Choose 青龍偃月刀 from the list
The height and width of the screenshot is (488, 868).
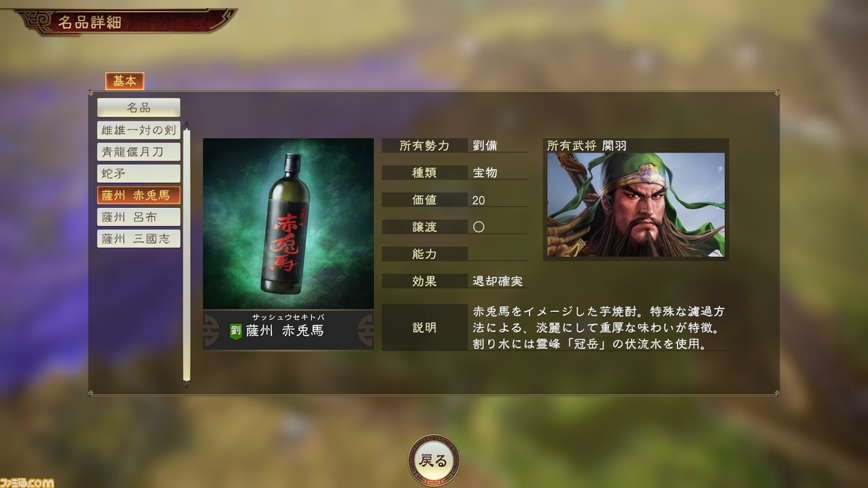[138, 151]
